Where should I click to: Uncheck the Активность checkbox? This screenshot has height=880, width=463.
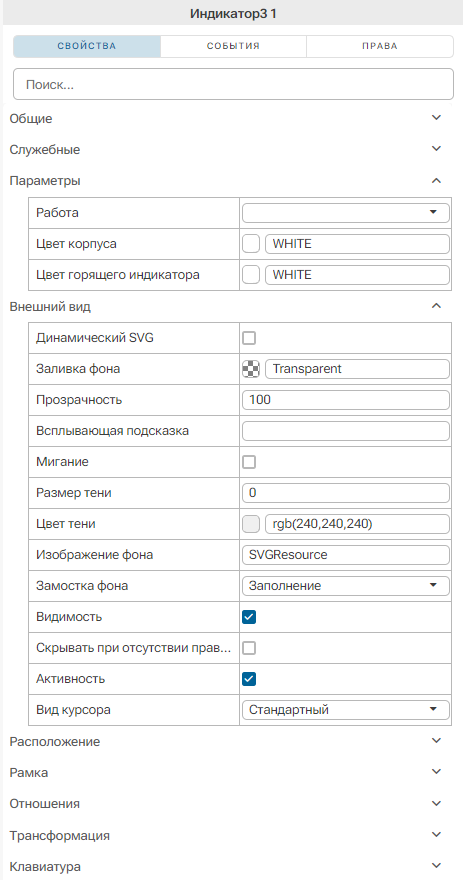[x=249, y=679]
